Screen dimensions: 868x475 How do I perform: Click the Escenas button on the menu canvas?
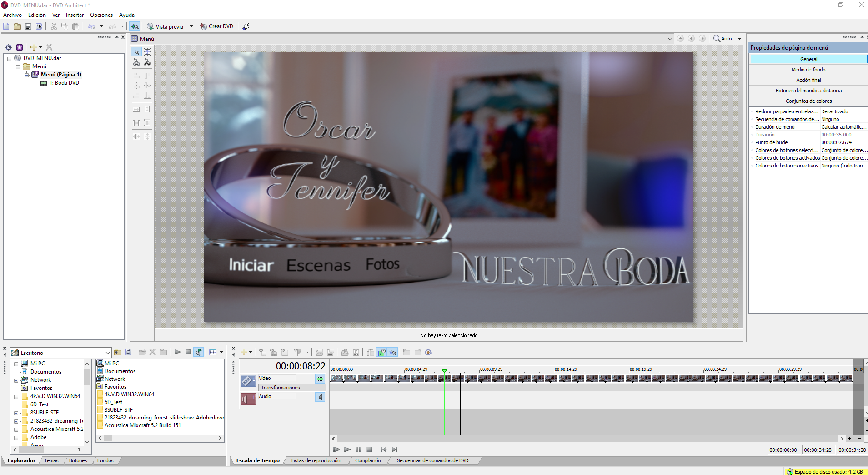pyautogui.click(x=318, y=265)
